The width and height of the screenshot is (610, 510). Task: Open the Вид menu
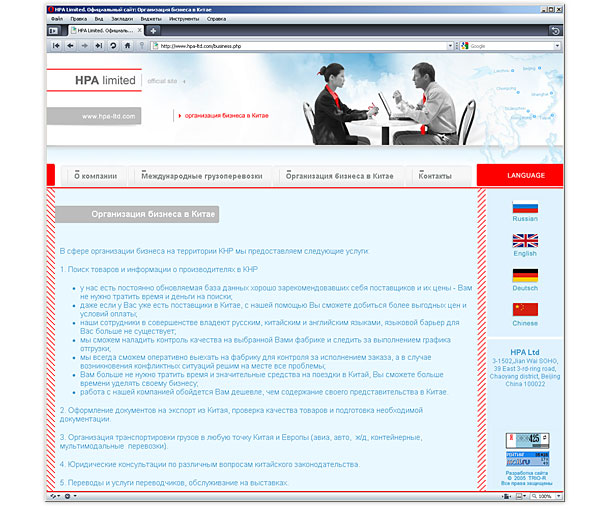99,19
